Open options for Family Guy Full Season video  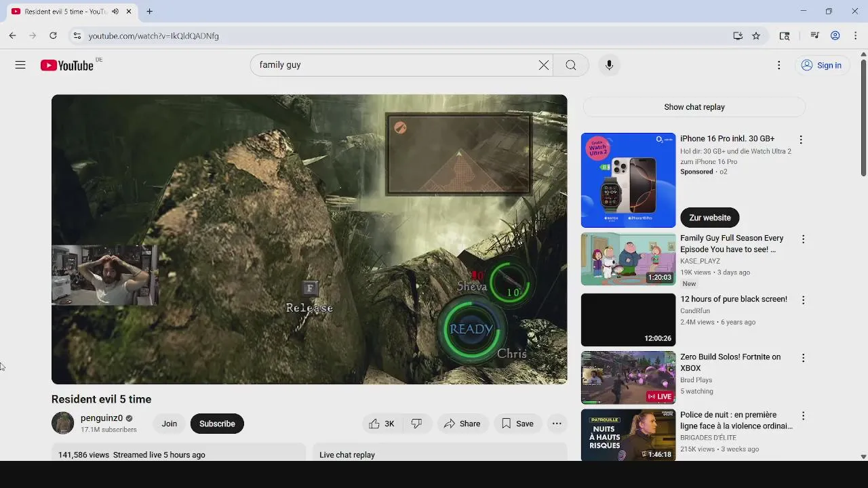[803, 239]
